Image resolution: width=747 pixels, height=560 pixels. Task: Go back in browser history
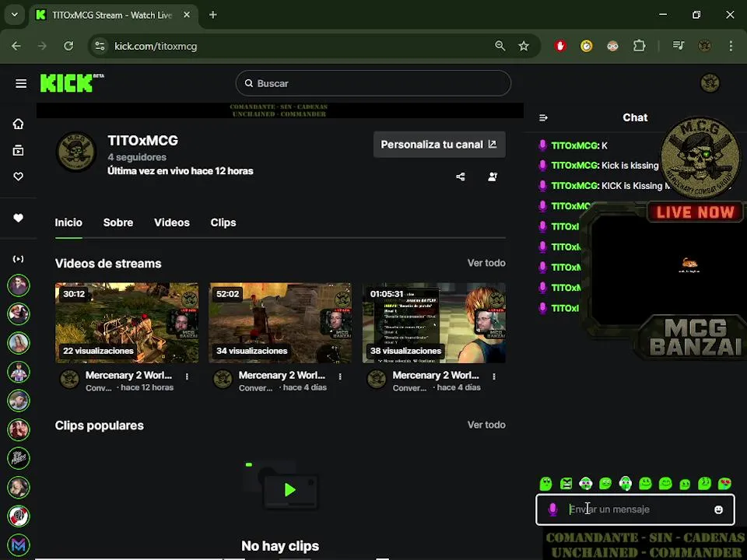pyautogui.click(x=16, y=46)
